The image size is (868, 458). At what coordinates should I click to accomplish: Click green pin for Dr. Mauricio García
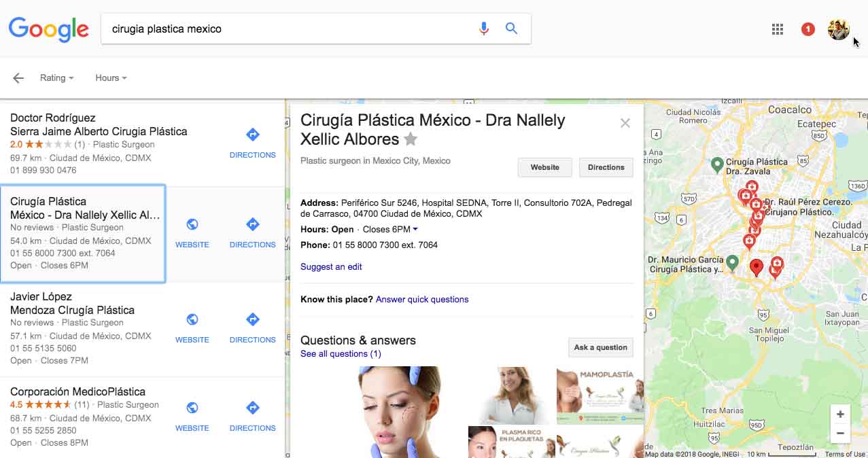(732, 262)
